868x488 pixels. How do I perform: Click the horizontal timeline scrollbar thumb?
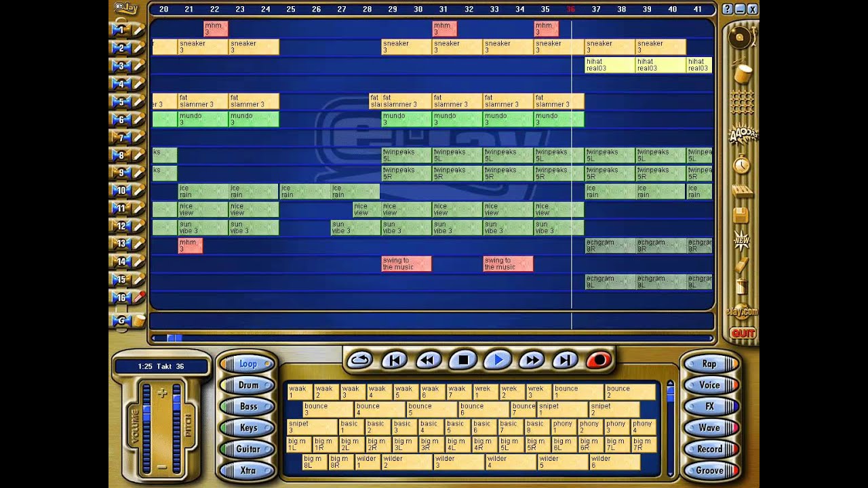(174, 338)
